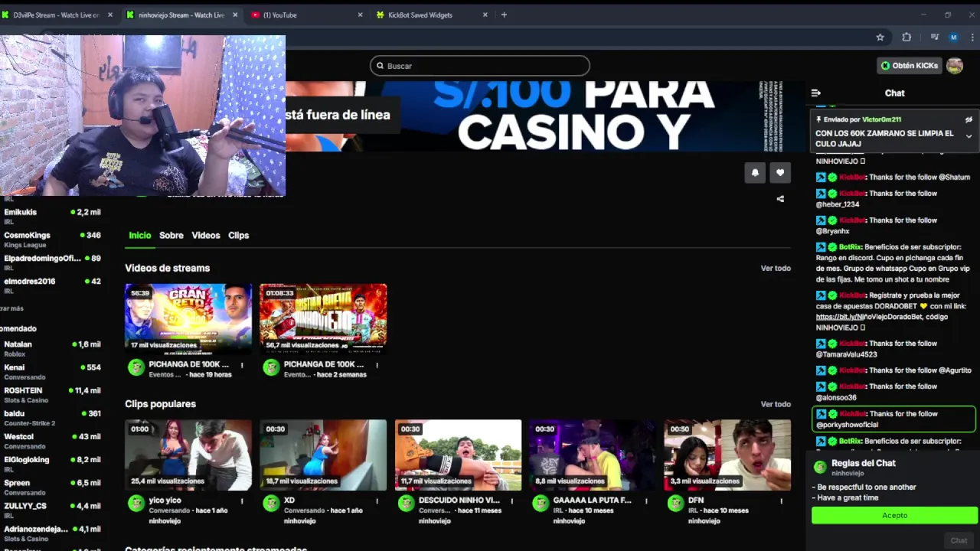Open the 56:39 Gran Reto stream video thumbnail
This screenshot has height=551, width=980.
(188, 318)
